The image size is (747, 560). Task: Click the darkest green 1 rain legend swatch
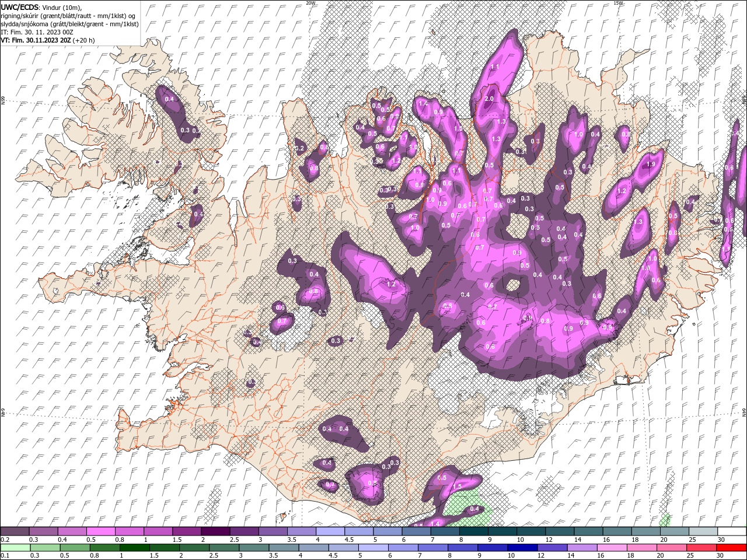point(134,548)
